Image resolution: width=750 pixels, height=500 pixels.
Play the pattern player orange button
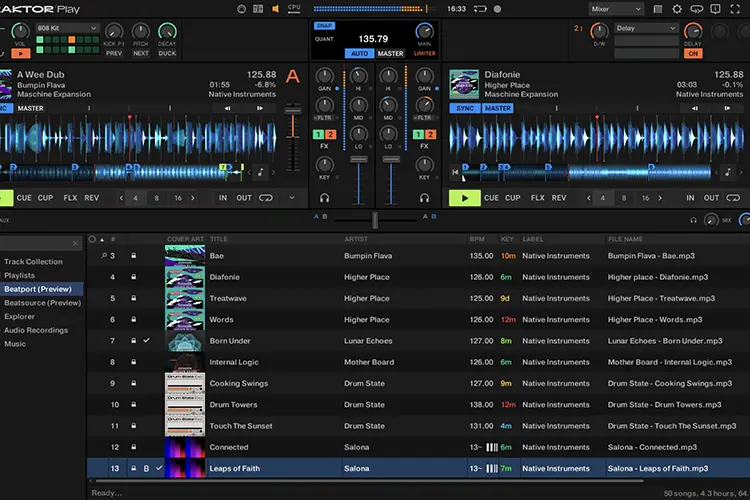pos(21,54)
